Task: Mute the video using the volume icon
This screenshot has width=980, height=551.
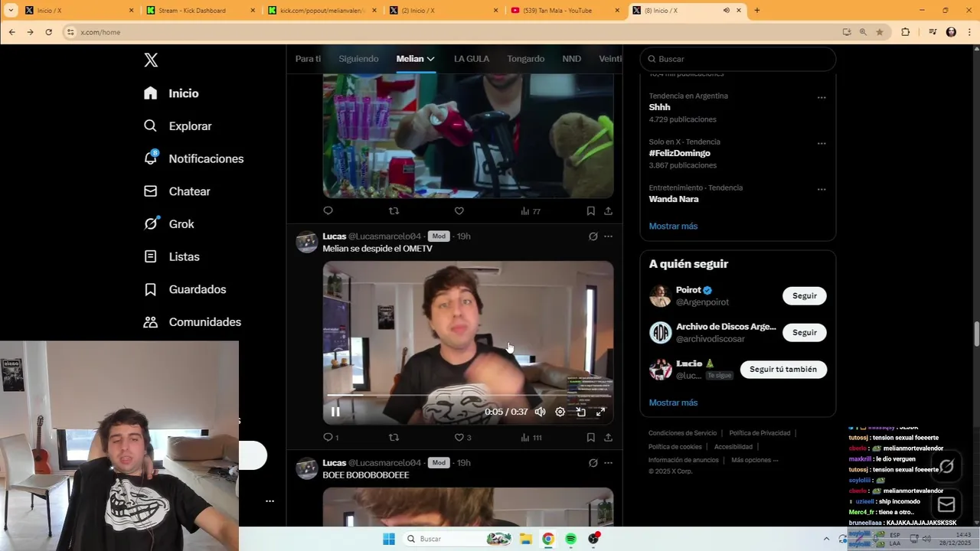Action: 540,412
